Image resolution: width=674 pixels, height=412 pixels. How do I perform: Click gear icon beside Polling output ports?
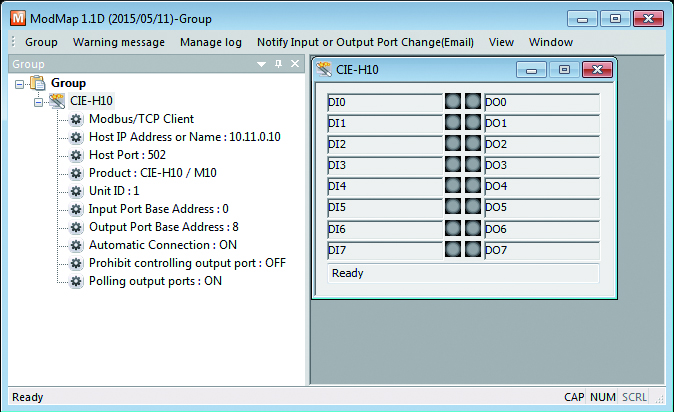pos(76,282)
